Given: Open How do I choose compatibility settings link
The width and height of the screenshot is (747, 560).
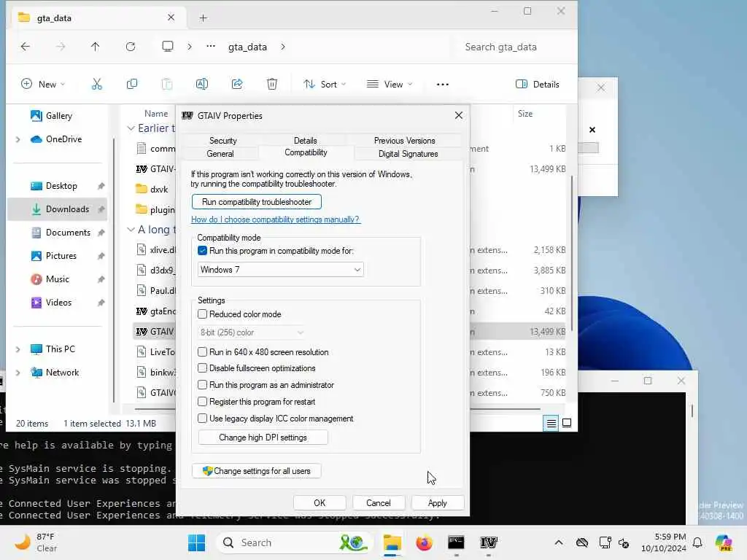Looking at the screenshot, I should click(x=275, y=219).
